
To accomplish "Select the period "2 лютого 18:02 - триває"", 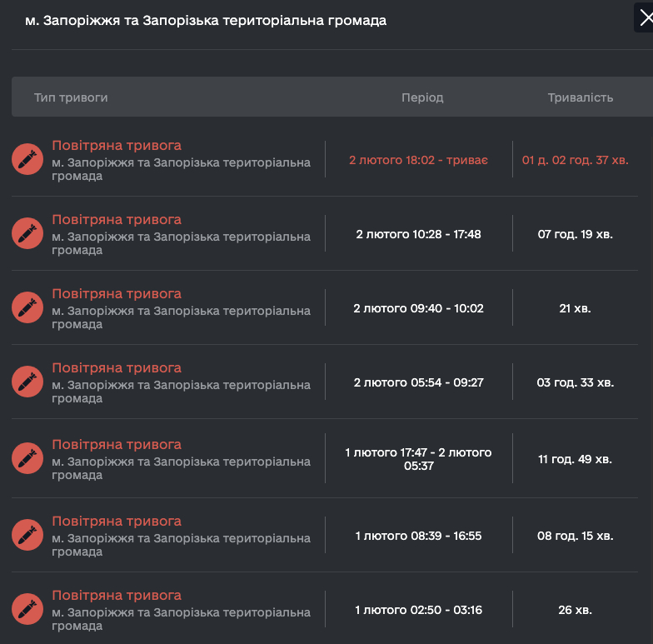I will pyautogui.click(x=418, y=160).
